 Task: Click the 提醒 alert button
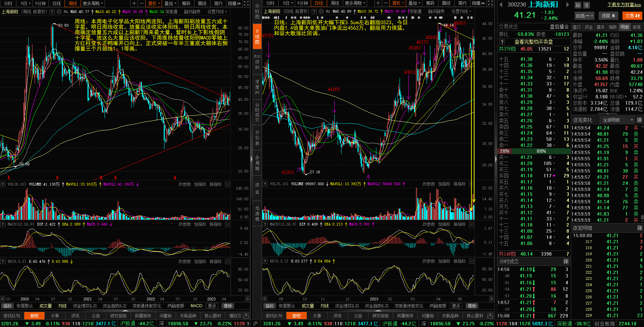tap(608, 16)
